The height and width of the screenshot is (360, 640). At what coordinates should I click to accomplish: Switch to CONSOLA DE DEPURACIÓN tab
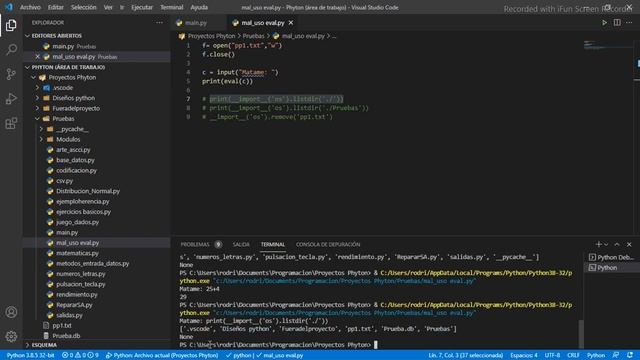328,244
